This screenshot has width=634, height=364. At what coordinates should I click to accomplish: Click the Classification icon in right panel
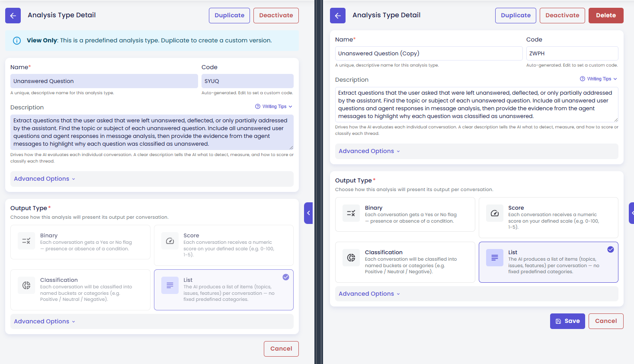coord(351,258)
